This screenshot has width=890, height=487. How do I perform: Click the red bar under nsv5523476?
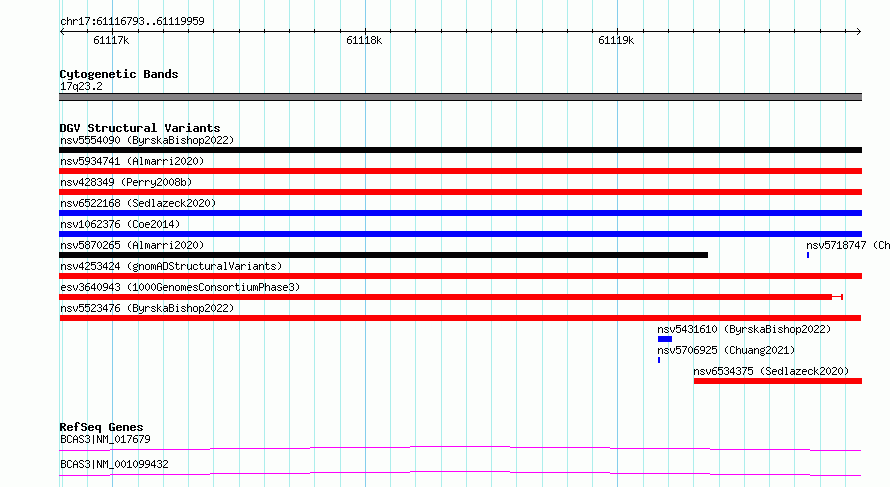tap(460, 318)
